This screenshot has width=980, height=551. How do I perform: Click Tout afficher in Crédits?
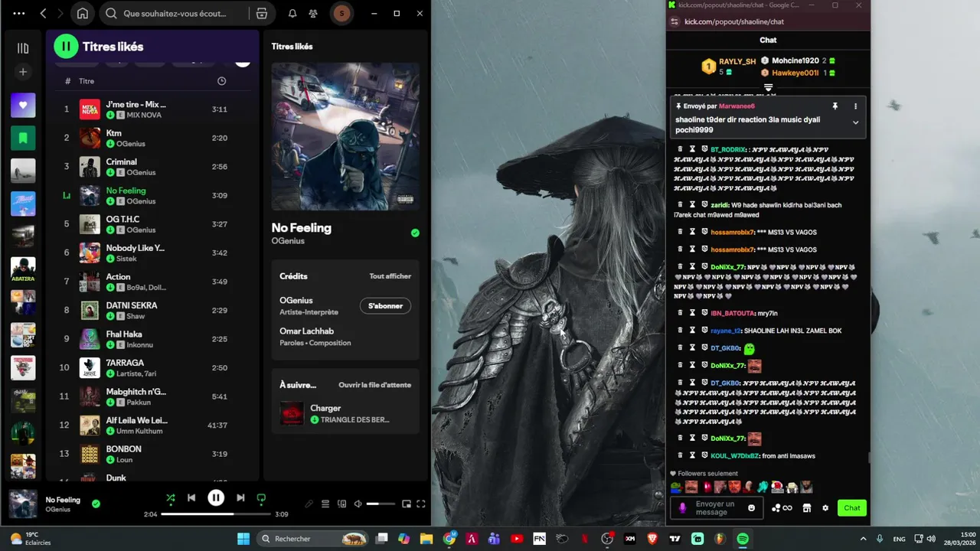coord(390,276)
